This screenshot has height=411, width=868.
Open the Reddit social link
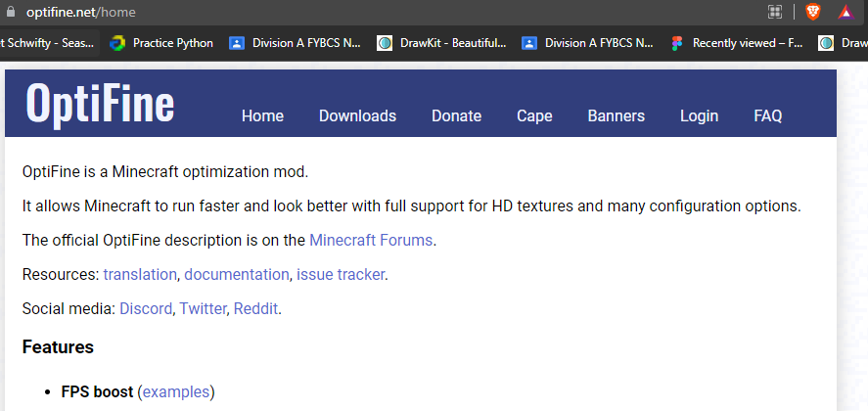(255, 309)
